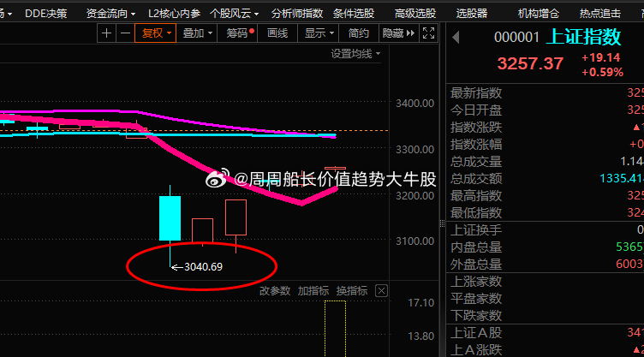Screen dimensions: 644x357
Task: Click the panel splitter handle
Action: tap(443, 223)
